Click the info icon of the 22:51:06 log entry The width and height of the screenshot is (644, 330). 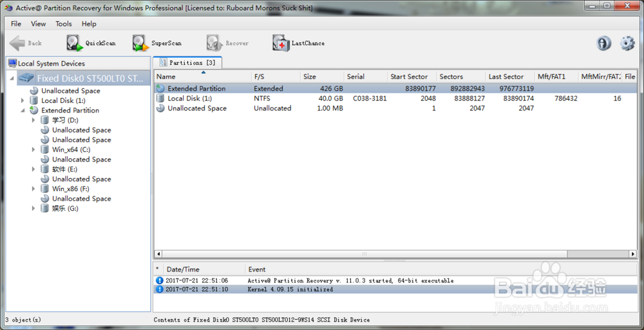160,280
